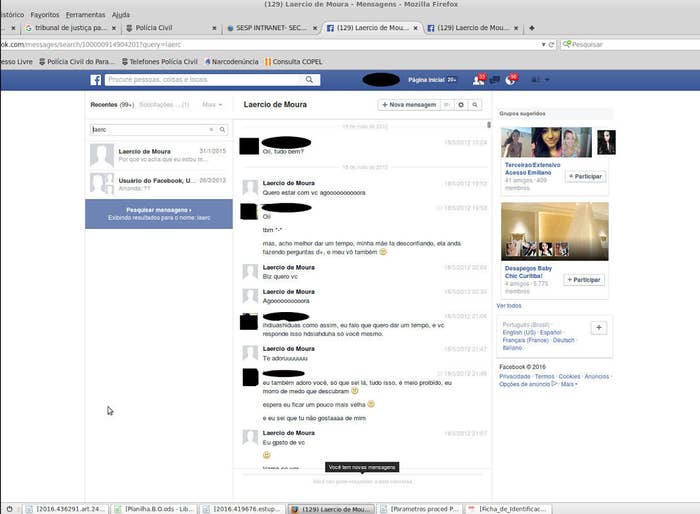Click Cookies footer link
The height and width of the screenshot is (514, 700).
[x=569, y=376]
